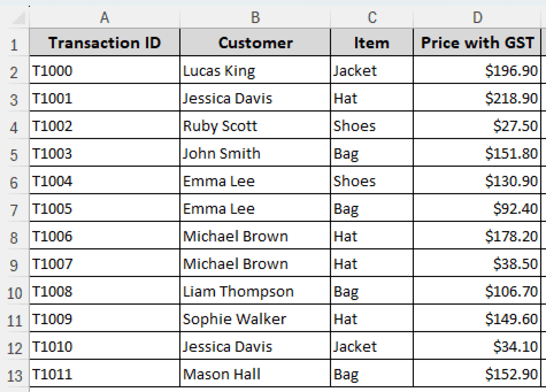The width and height of the screenshot is (546, 392).
Task: Select the Liam Thompson cell
Action: (x=255, y=291)
